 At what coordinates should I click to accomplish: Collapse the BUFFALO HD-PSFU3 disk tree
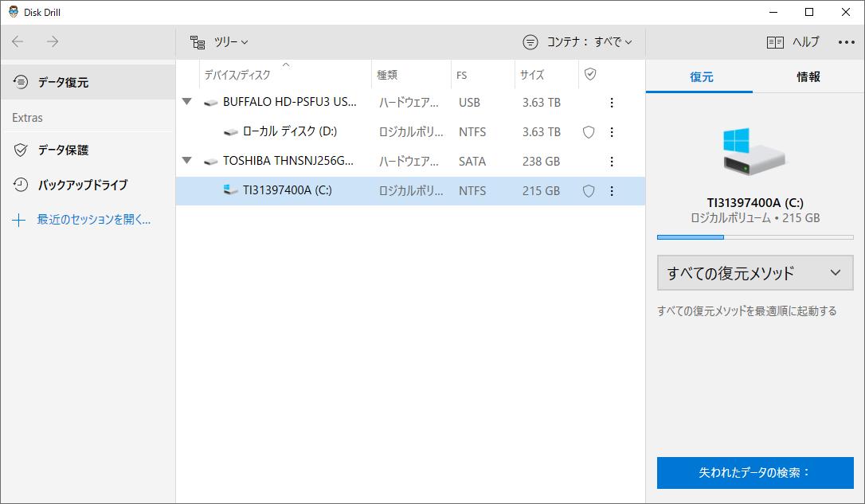[187, 101]
